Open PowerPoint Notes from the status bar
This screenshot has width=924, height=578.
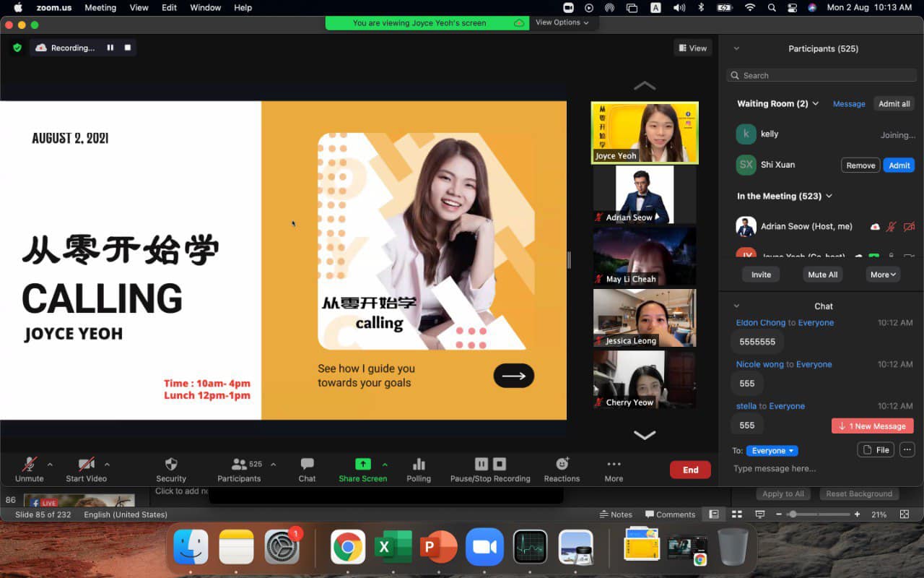pyautogui.click(x=616, y=514)
